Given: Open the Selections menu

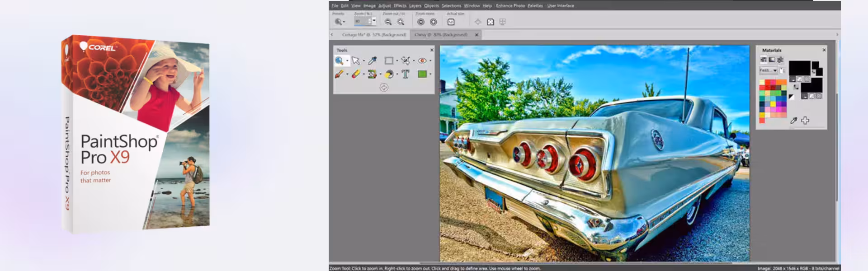Looking at the screenshot, I should (451, 6).
